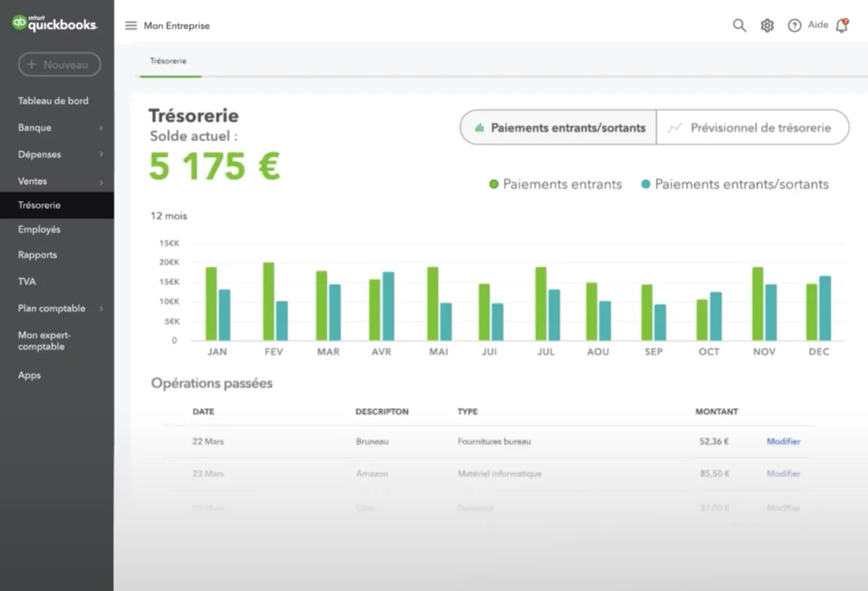This screenshot has width=868, height=591.
Task: Click the MONTANT column header
Action: [x=717, y=412]
